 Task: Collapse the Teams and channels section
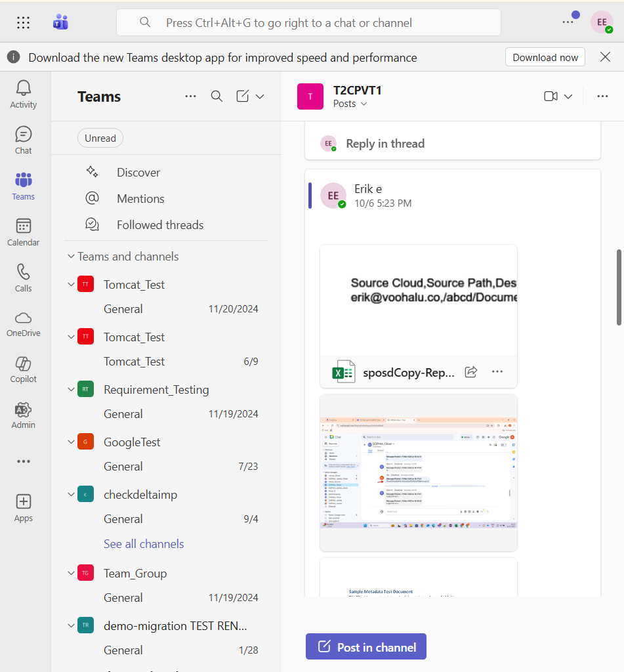point(71,256)
